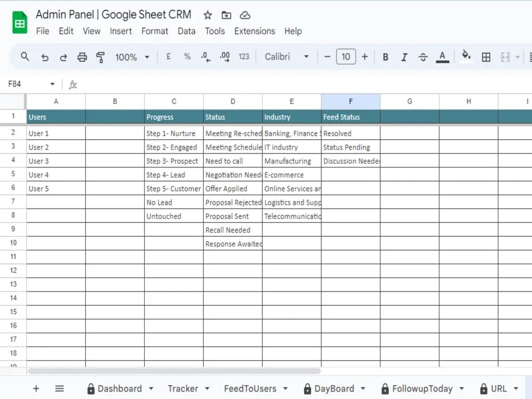Click the move to folder icon
The width and height of the screenshot is (532, 399).
(226, 15)
